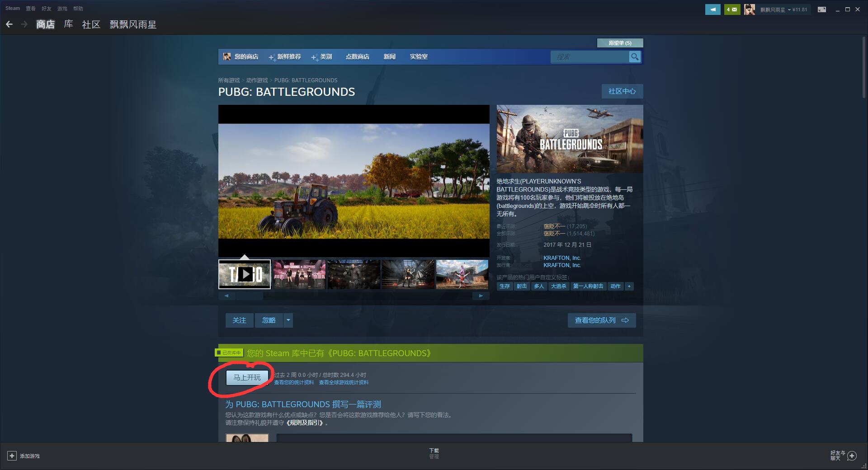Go forward with the right arrow
Image resolution: width=868 pixels, height=470 pixels.
point(24,24)
